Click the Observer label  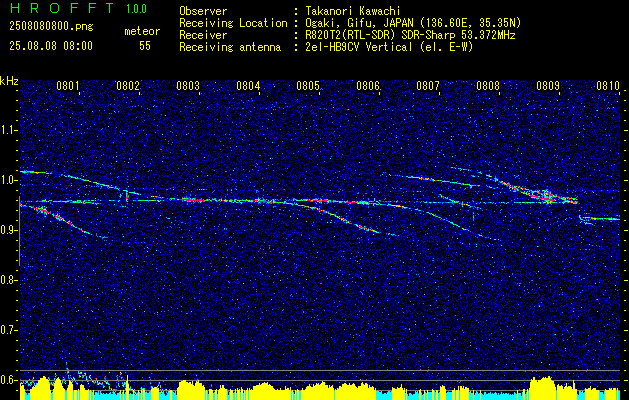[x=203, y=11]
